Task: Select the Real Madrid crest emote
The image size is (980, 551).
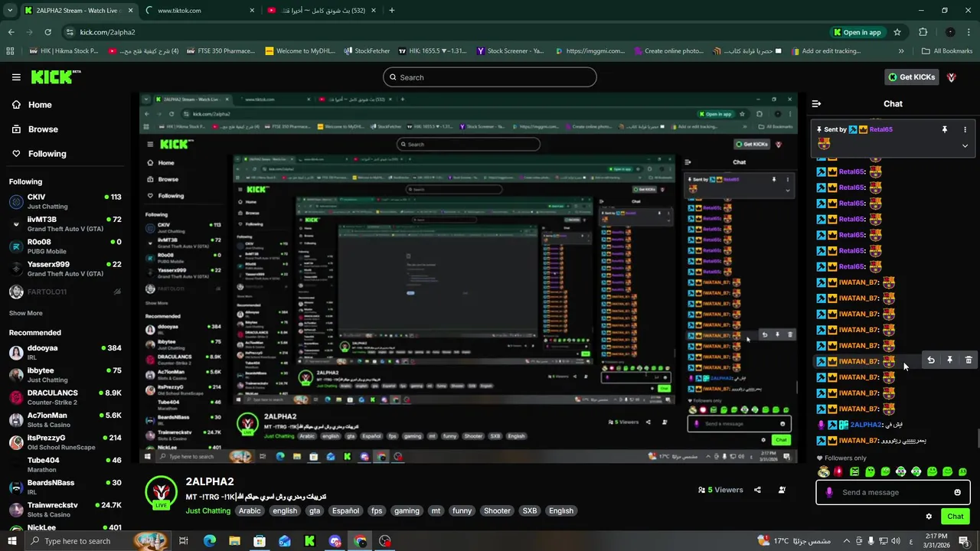Action: click(823, 471)
